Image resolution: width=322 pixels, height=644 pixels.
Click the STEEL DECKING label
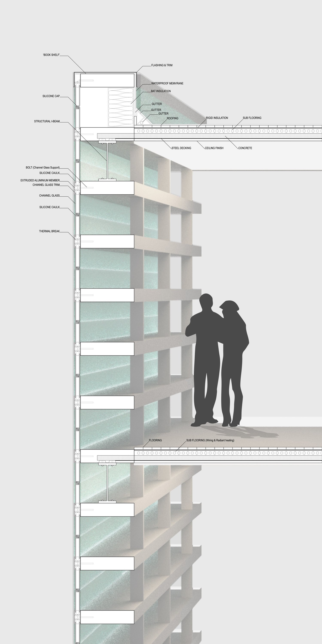click(181, 148)
